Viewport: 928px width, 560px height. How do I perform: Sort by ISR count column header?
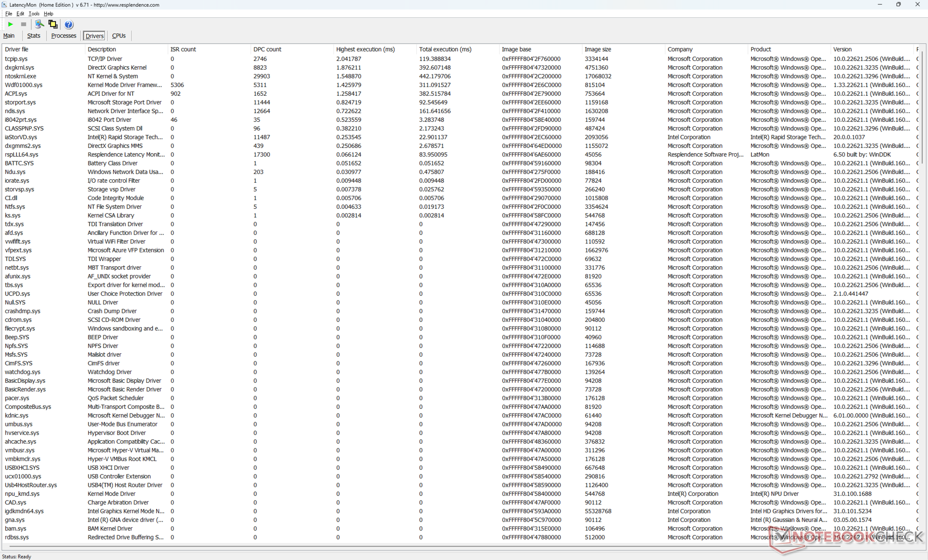(183, 49)
